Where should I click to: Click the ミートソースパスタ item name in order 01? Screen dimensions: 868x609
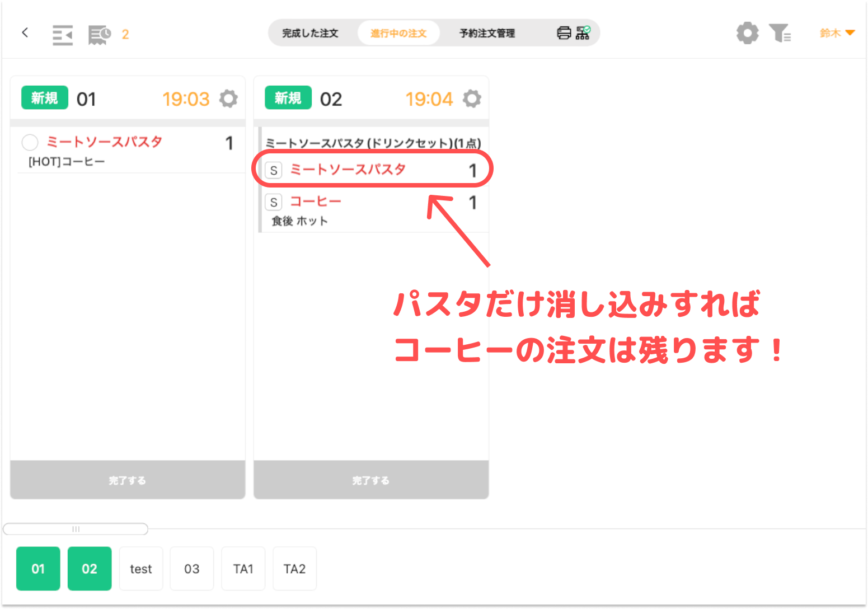point(104,142)
